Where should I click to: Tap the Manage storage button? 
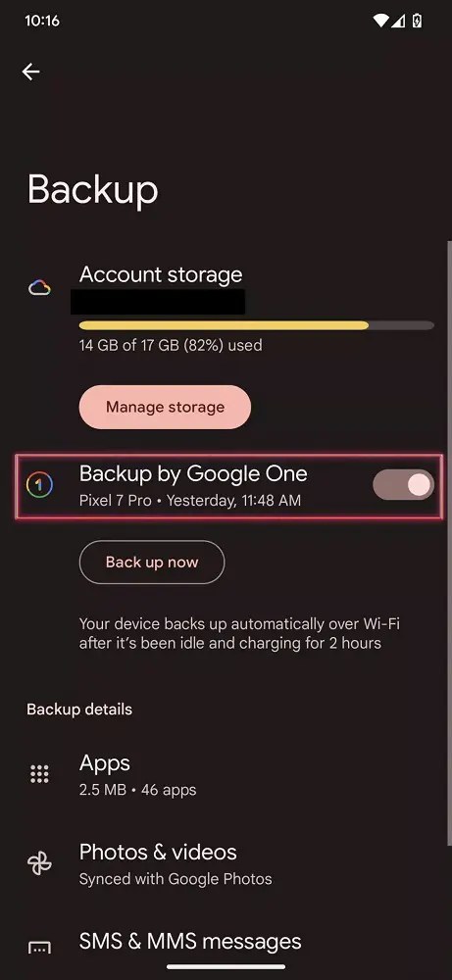point(165,407)
